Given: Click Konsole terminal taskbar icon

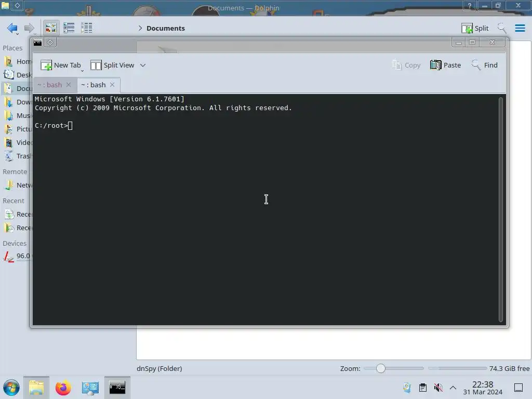Looking at the screenshot, I should [x=117, y=388].
